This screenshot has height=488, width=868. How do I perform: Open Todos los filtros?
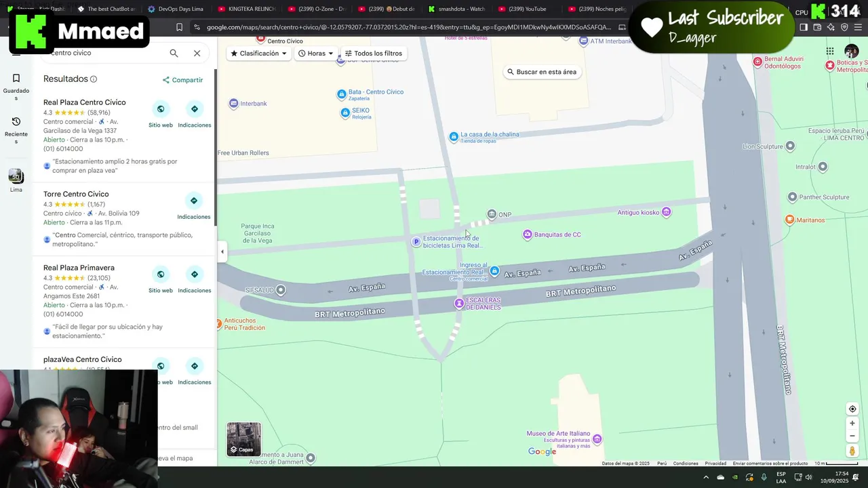click(373, 54)
